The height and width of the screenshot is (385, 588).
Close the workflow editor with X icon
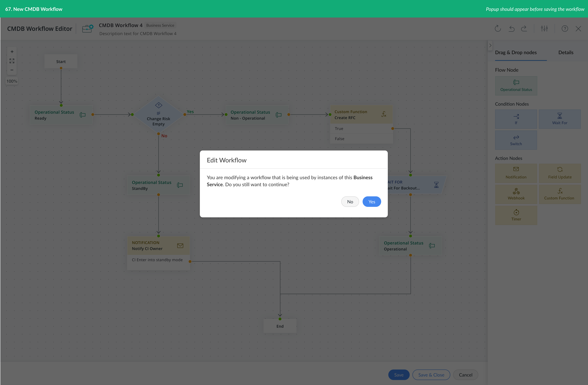coord(578,29)
